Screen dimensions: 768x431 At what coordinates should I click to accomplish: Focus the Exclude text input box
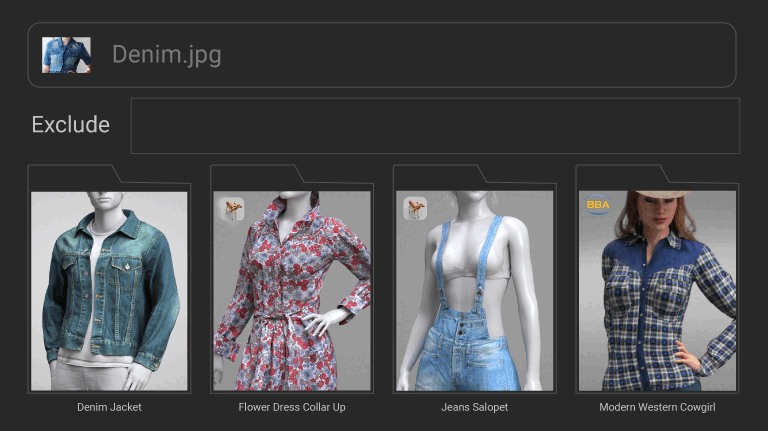coord(435,126)
